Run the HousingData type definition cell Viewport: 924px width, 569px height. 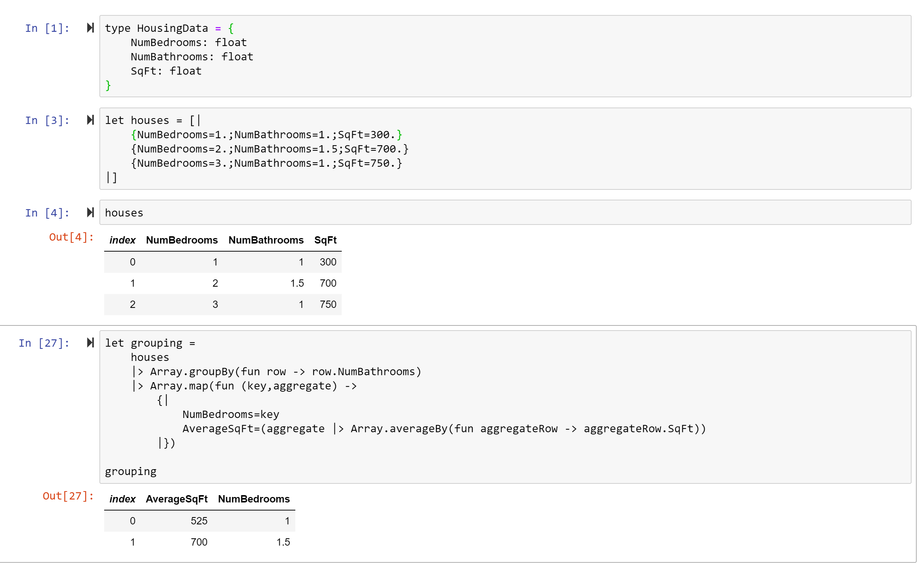[90, 28]
